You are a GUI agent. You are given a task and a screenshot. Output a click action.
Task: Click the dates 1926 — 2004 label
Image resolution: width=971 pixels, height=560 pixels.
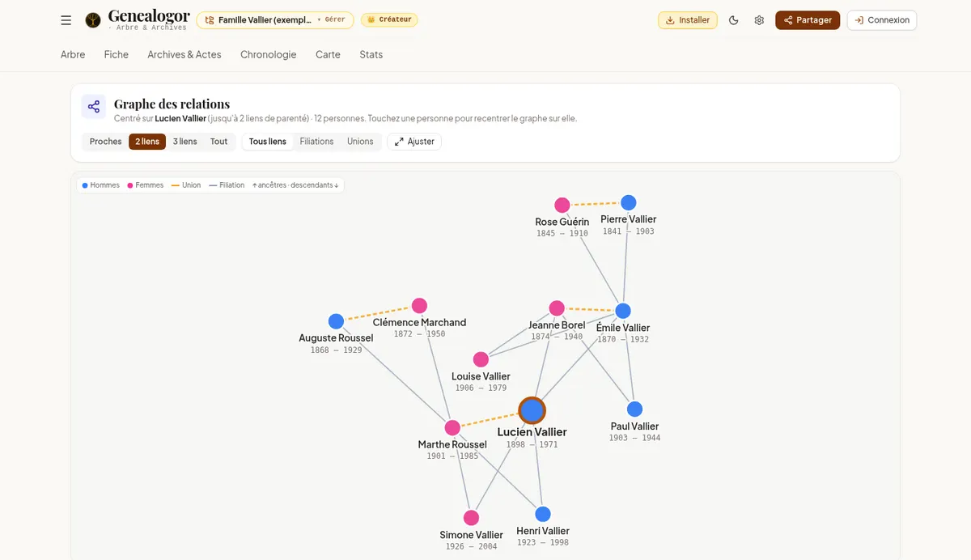coord(472,547)
